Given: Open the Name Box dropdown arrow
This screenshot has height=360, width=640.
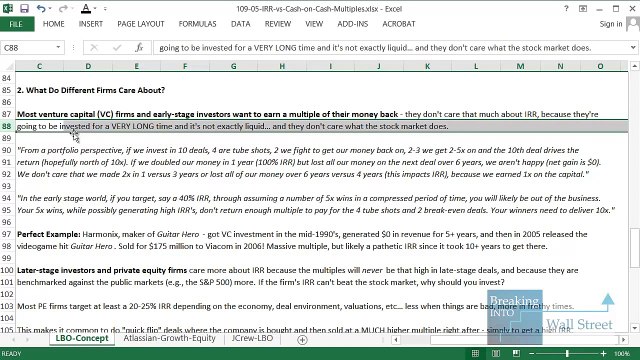Looking at the screenshot, I should (x=58, y=48).
